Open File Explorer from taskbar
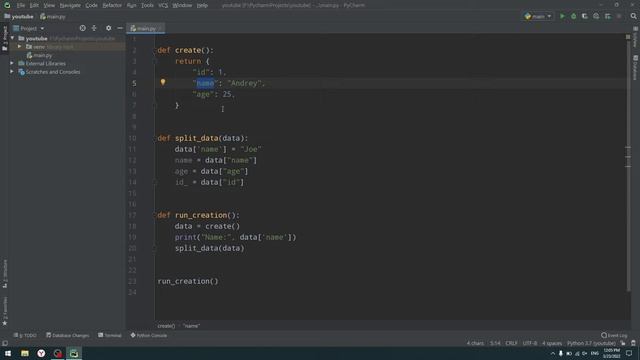This screenshot has width=640, height=360. click(x=24, y=353)
